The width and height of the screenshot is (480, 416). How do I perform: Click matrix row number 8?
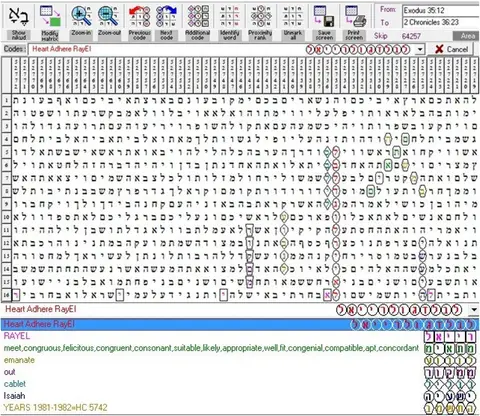pyautogui.click(x=6, y=191)
